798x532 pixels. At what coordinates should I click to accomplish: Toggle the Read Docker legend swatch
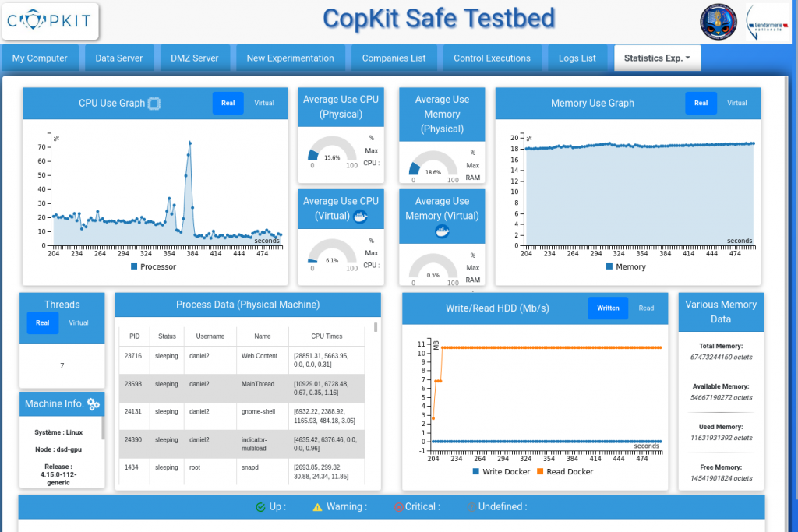[540, 471]
